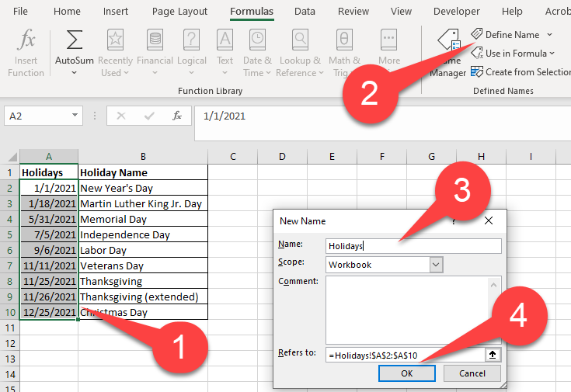Open Date & Time functions library
The height and width of the screenshot is (392, 571).
257,53
